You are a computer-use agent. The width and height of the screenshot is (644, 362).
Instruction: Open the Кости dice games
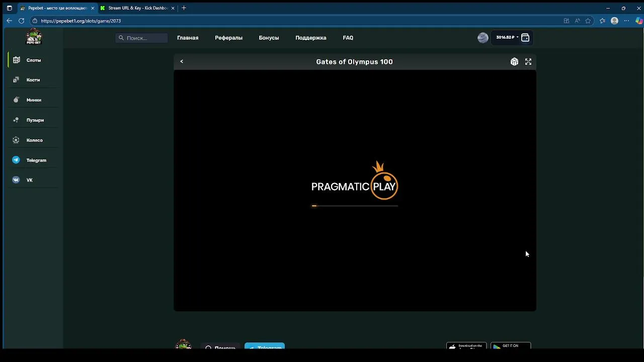point(33,80)
